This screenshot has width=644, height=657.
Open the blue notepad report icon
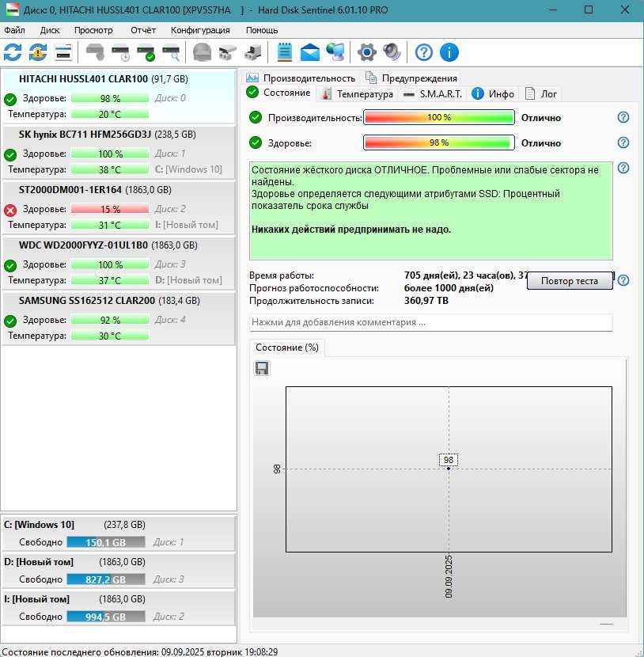(x=285, y=52)
